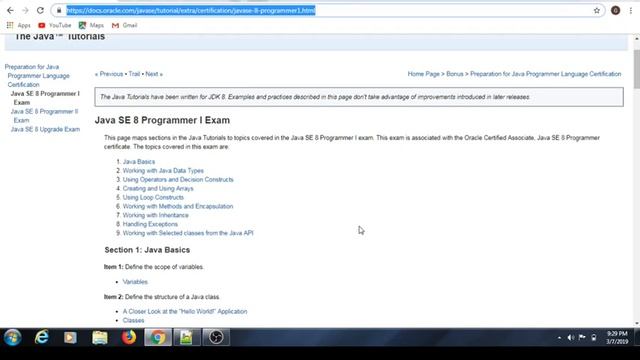The image size is (640, 360).
Task: Show hidden tray icons arrow
Action: click(559, 338)
